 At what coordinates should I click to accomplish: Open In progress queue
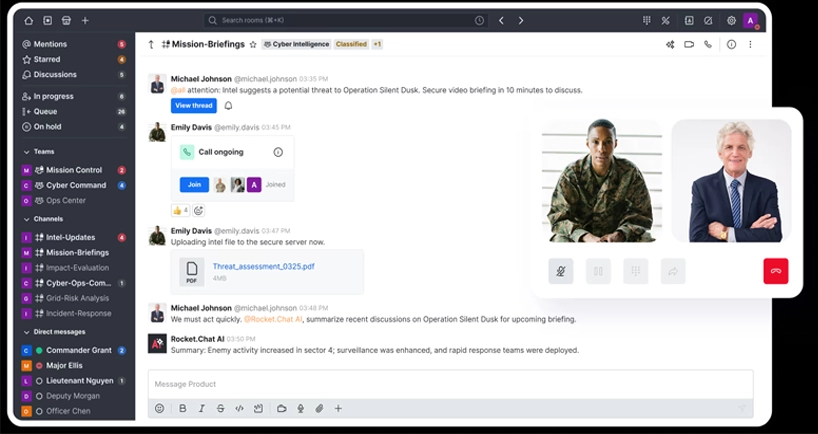(74, 97)
